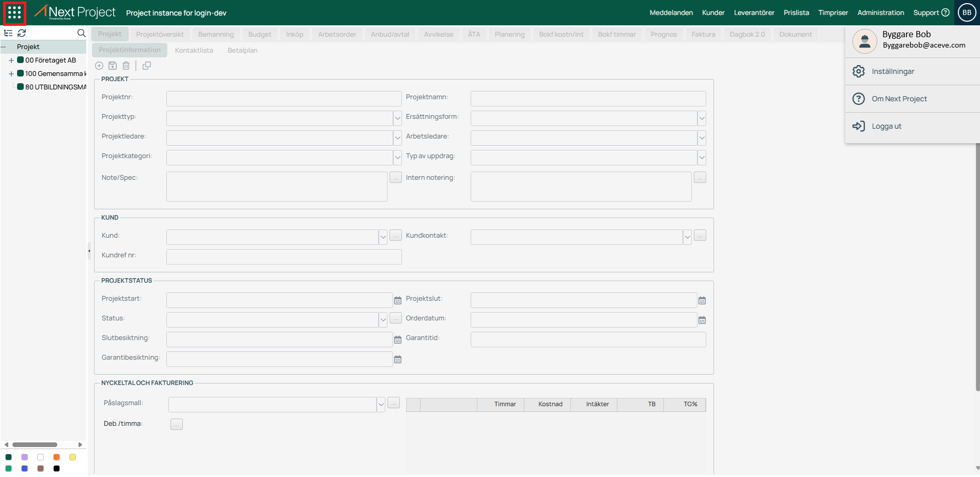Click the add new project plus icon

coord(99,66)
